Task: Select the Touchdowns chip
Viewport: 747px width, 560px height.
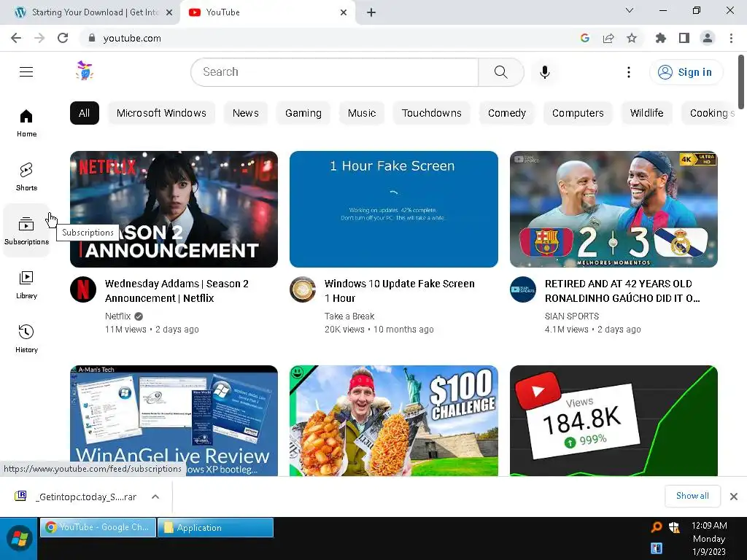Action: (x=432, y=113)
